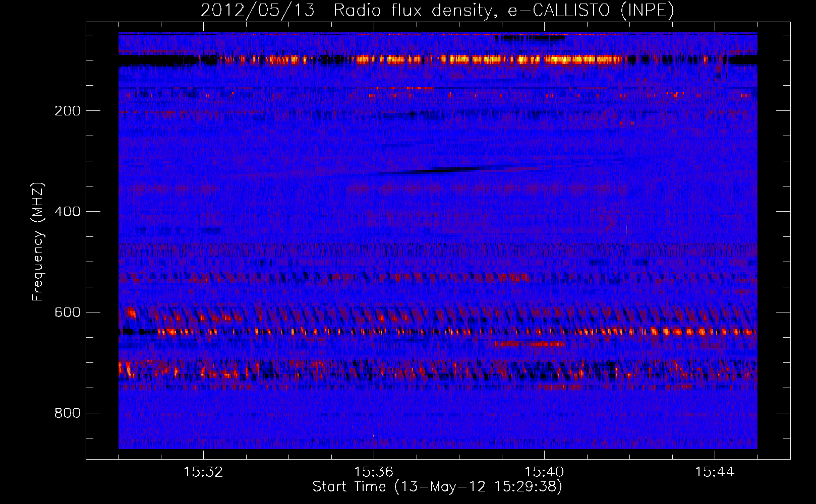This screenshot has width=816, height=504.
Task: Select the 400 frequency tick label
Action: 68,211
